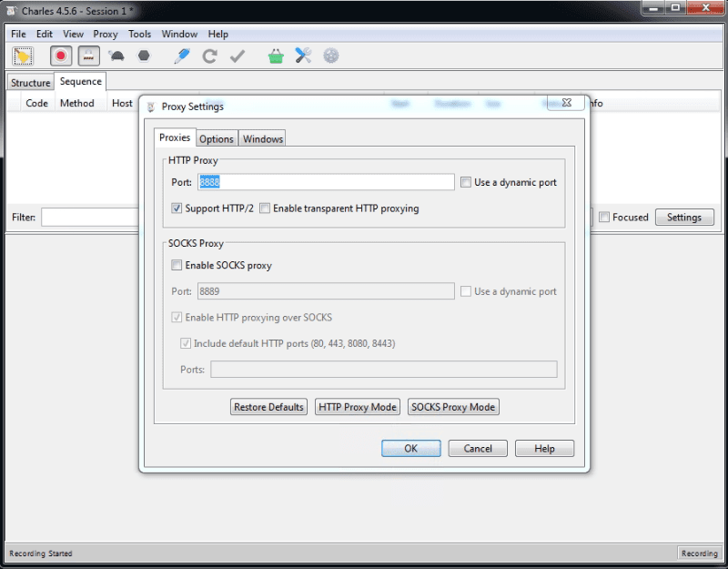
Task: Toggle the red Record button in toolbar
Action: click(x=61, y=56)
